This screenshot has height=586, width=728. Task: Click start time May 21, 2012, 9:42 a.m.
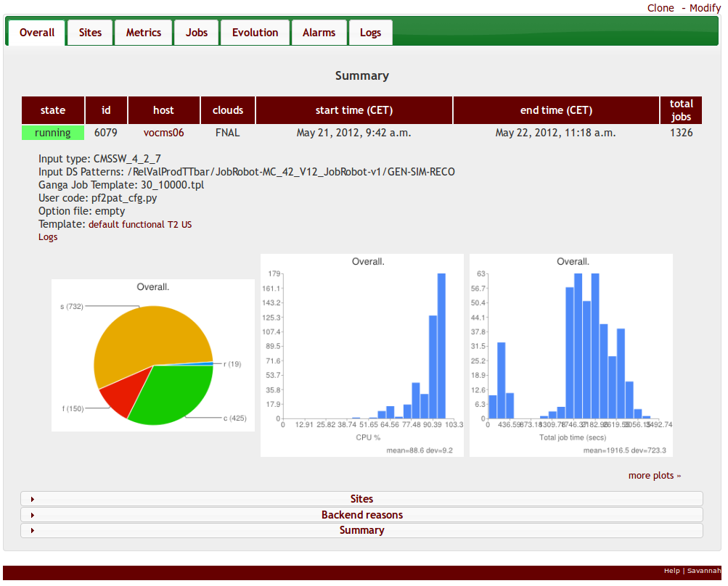coord(353,133)
